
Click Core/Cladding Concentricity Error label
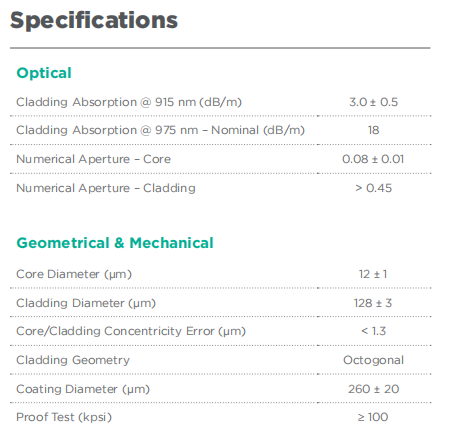tap(131, 331)
